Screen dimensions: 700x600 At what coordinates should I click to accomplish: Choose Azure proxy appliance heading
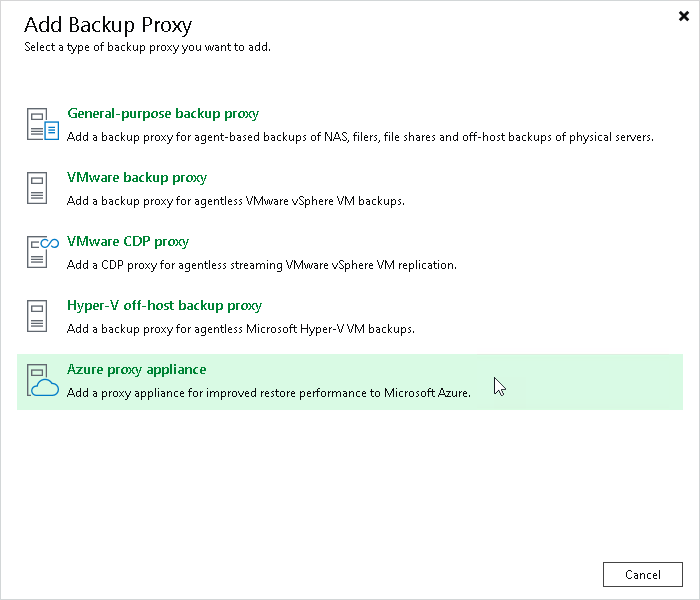[x=137, y=370]
